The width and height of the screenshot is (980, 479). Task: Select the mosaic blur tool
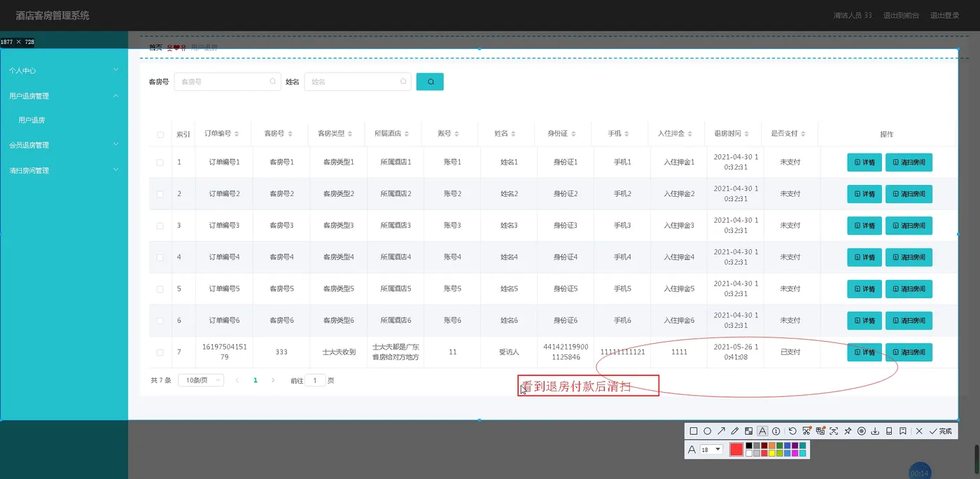(x=748, y=431)
